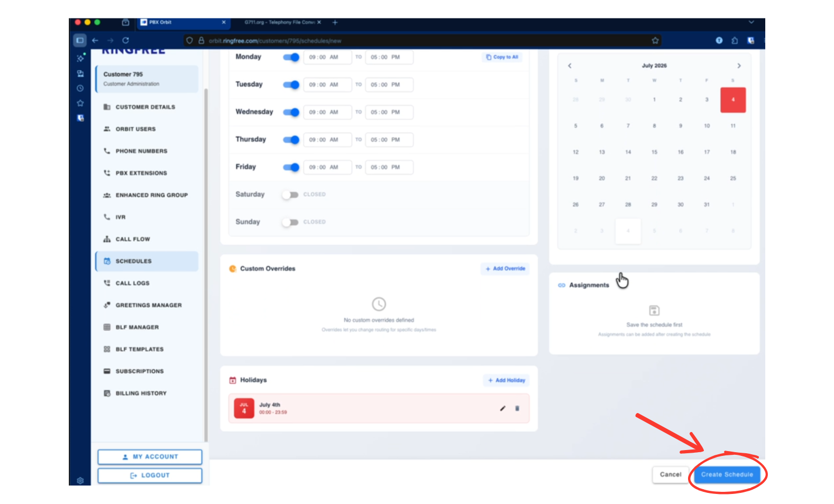Image resolution: width=834 pixels, height=504 pixels.
Task: Go to previous month in calendar
Action: point(570,66)
